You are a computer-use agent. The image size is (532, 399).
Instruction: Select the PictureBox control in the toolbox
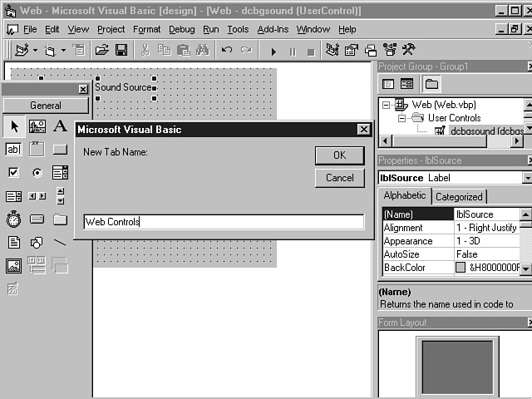(x=37, y=126)
